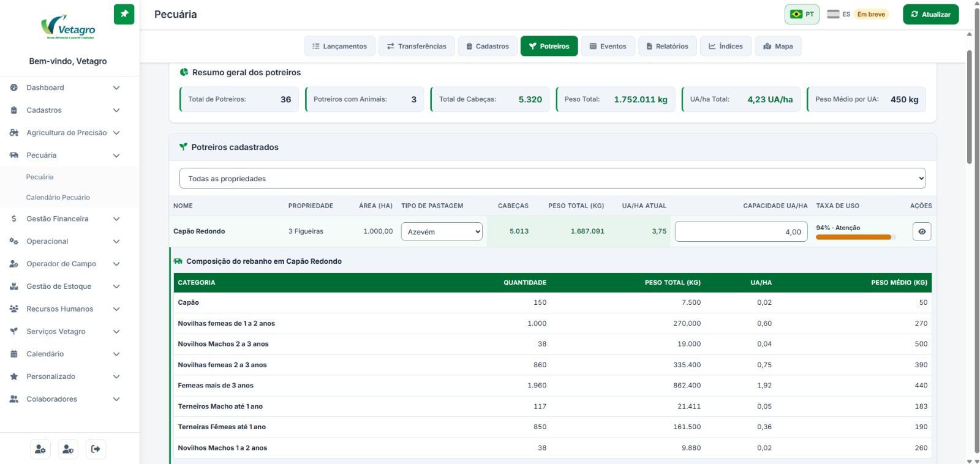The height and width of the screenshot is (464, 980).
Task: Click the Cadastros tab button in toolbar
Action: pos(487,46)
